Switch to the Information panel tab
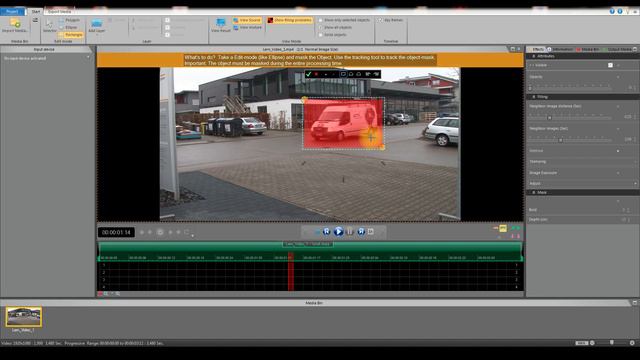The height and width of the screenshot is (360, 640). coord(560,49)
